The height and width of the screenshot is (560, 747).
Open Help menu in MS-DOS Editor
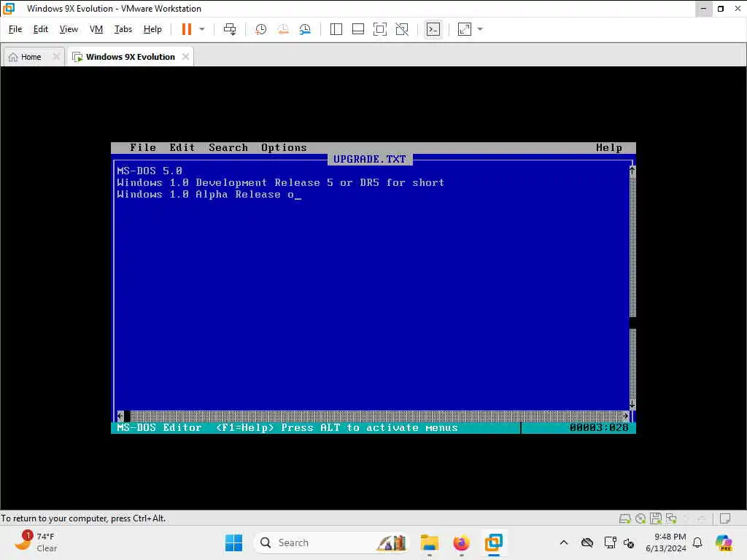pos(609,147)
